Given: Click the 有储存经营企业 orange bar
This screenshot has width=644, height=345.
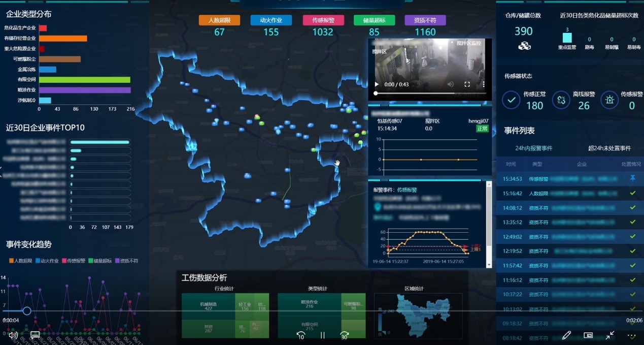Looking at the screenshot, I should (x=63, y=38).
